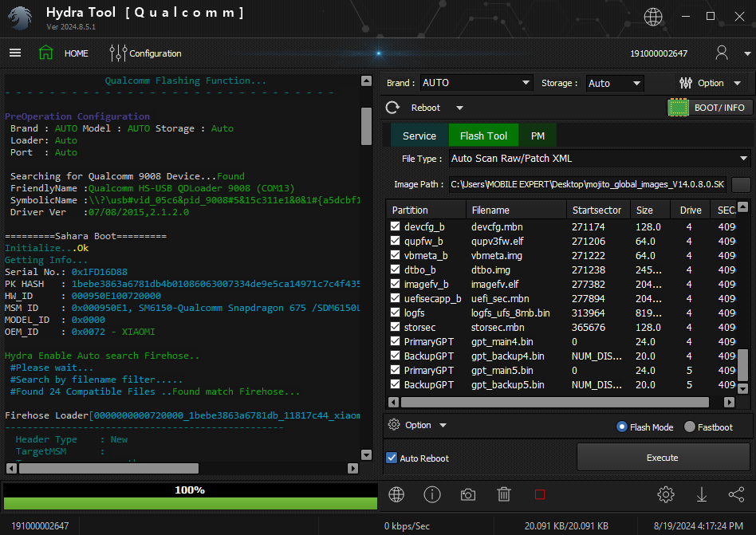756x535 pixels.
Task: Click the Image Path input field
Action: [x=587, y=184]
